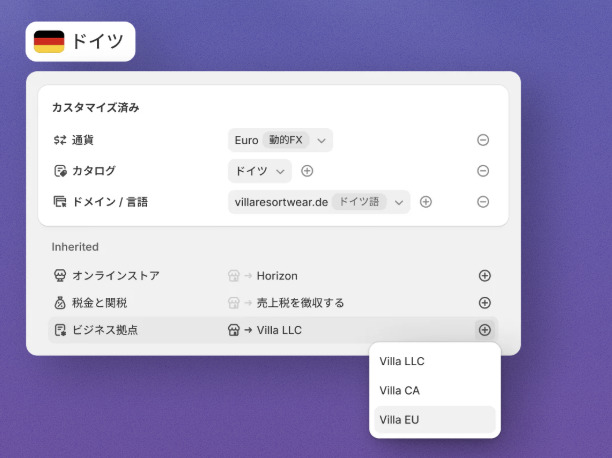Click the カタログ label

pyautogui.click(x=94, y=171)
